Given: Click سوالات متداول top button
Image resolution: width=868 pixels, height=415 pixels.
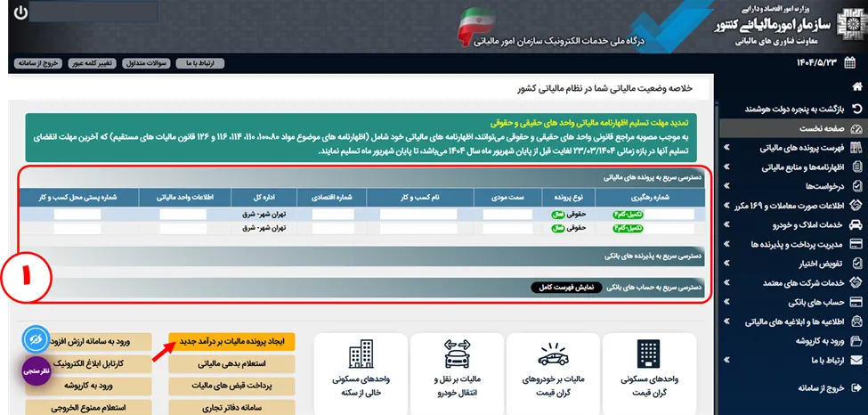Looking at the screenshot, I should pos(145,63).
